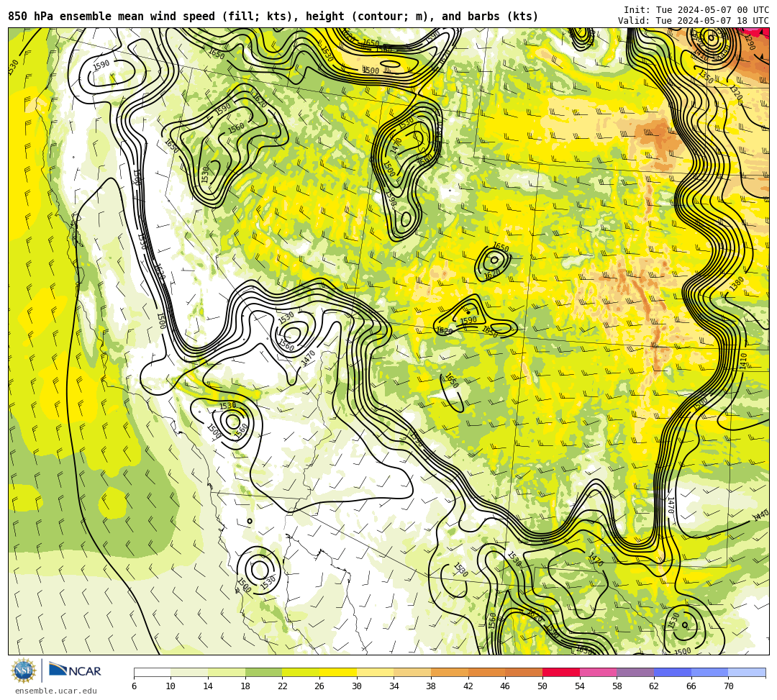
Task: Click the colorbar tick label 42
Action: 468,686
